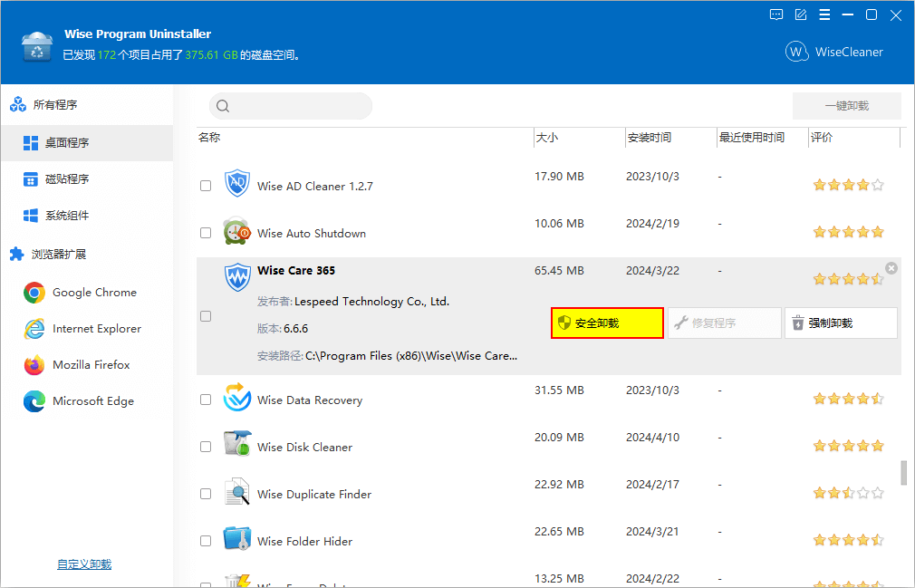The height and width of the screenshot is (588, 915).
Task: Click star rating for Wise Duplicate Finder
Action: 849,493
